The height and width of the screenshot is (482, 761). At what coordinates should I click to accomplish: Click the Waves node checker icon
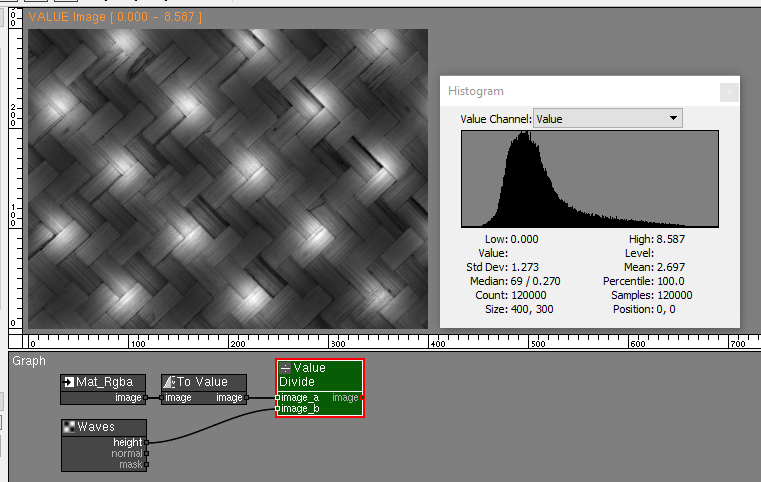[x=69, y=427]
